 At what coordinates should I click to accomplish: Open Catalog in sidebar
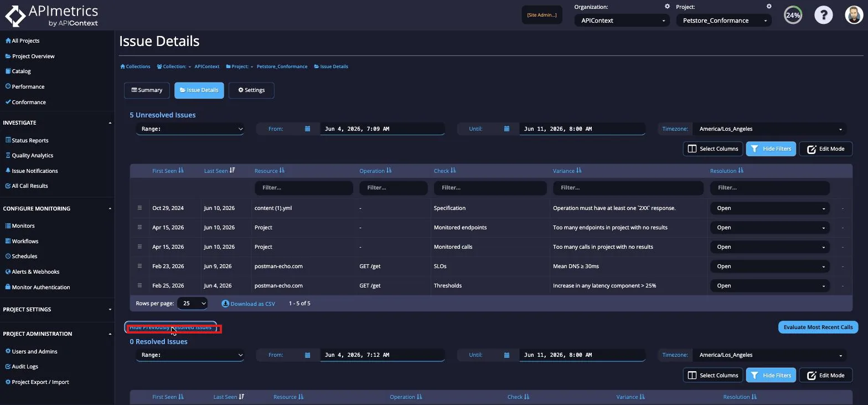pyautogui.click(x=18, y=71)
